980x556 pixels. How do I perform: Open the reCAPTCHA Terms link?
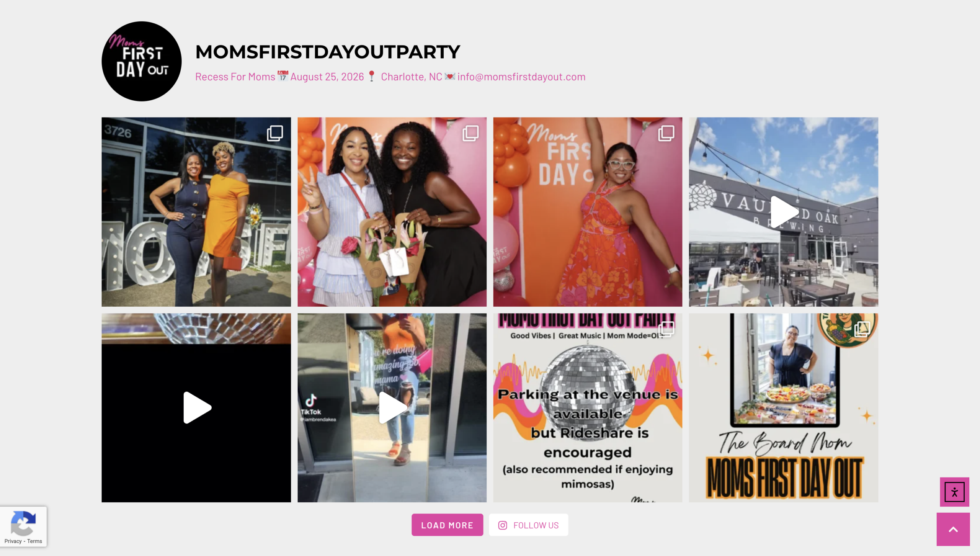coord(34,541)
